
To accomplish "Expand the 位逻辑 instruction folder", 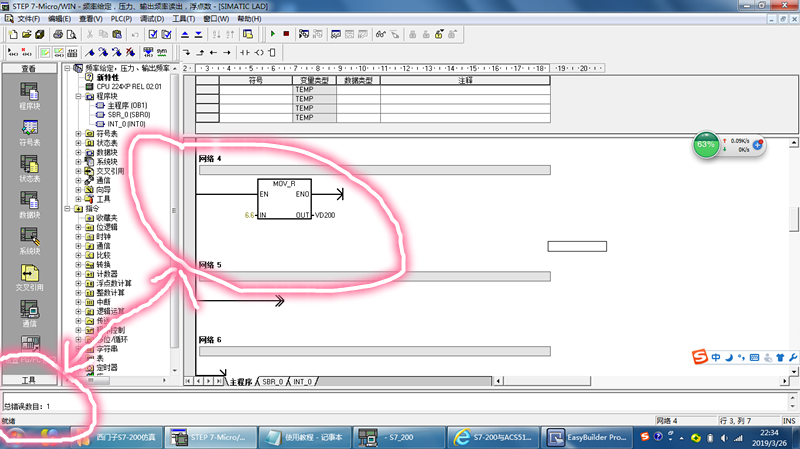I will [x=79, y=227].
